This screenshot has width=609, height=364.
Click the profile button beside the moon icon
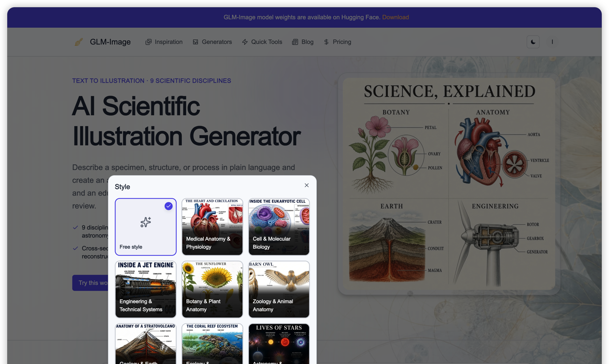552,42
